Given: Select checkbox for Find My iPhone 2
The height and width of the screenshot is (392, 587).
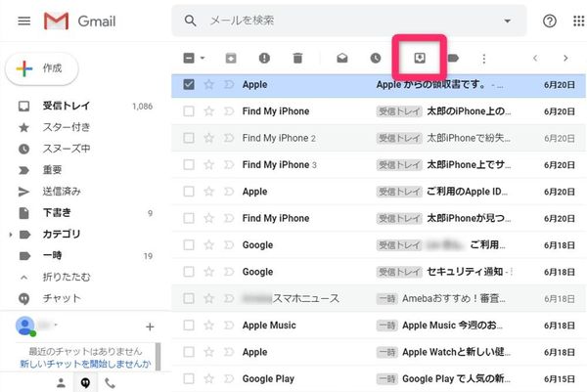Looking at the screenshot, I should pos(189,138).
